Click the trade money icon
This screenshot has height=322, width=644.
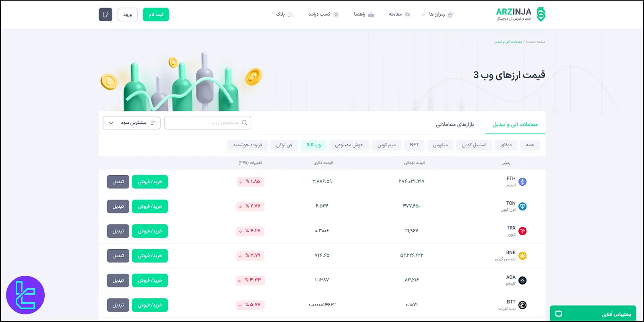click(407, 14)
